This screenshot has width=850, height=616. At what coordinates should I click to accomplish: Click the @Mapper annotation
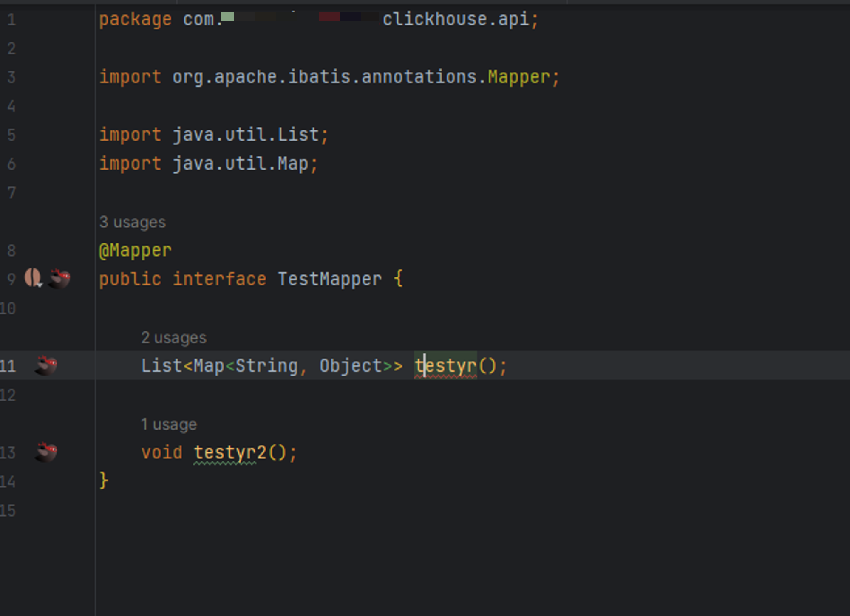point(135,250)
